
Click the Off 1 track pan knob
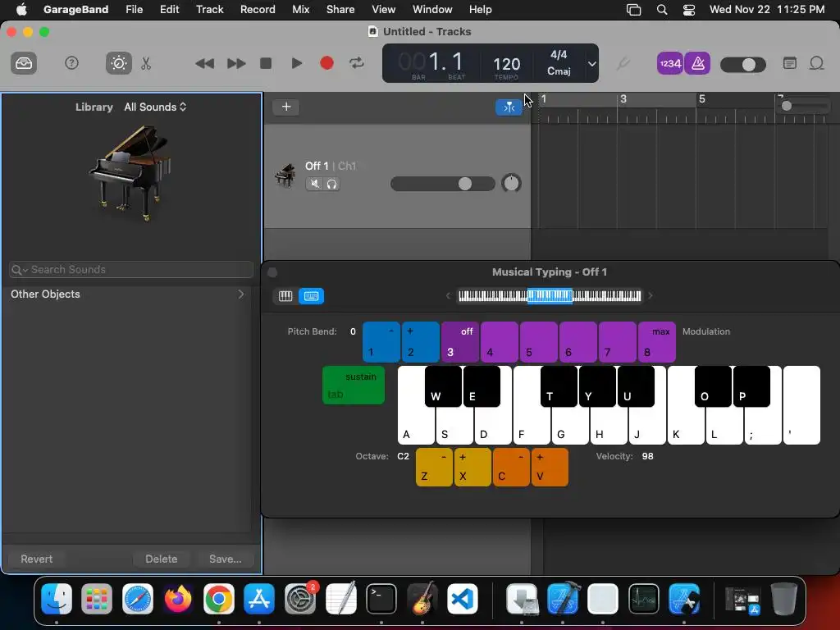(x=511, y=183)
